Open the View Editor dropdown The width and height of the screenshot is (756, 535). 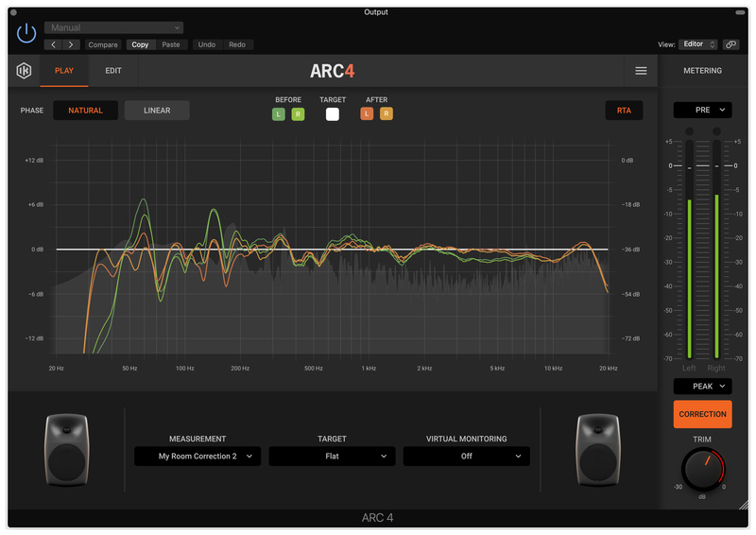point(698,43)
